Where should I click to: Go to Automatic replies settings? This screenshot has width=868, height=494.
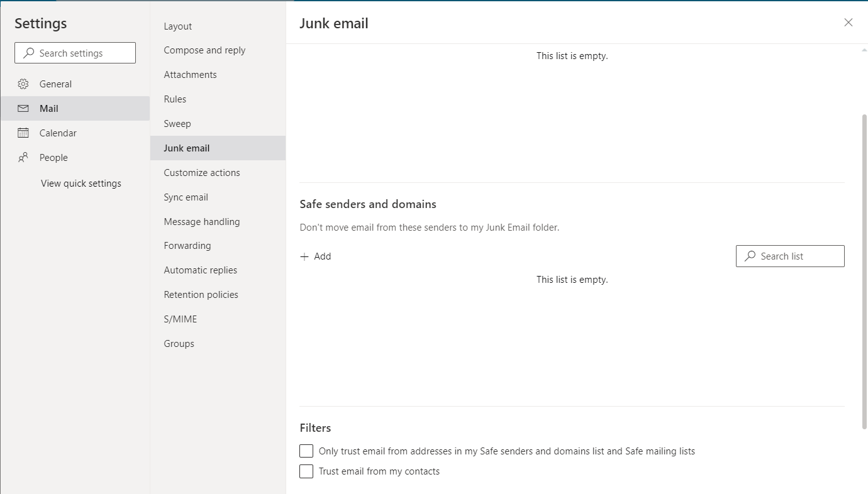(200, 270)
